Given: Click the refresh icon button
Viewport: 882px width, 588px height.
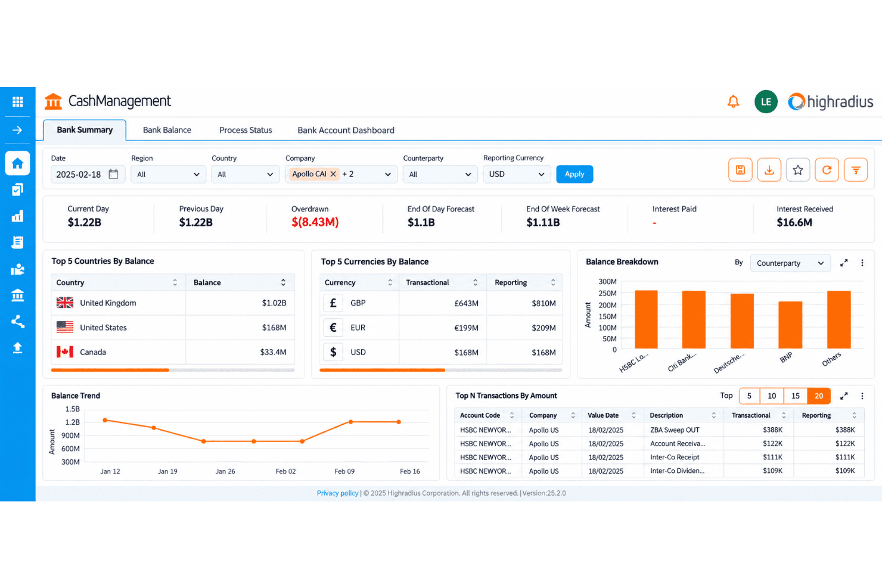Looking at the screenshot, I should [x=827, y=170].
